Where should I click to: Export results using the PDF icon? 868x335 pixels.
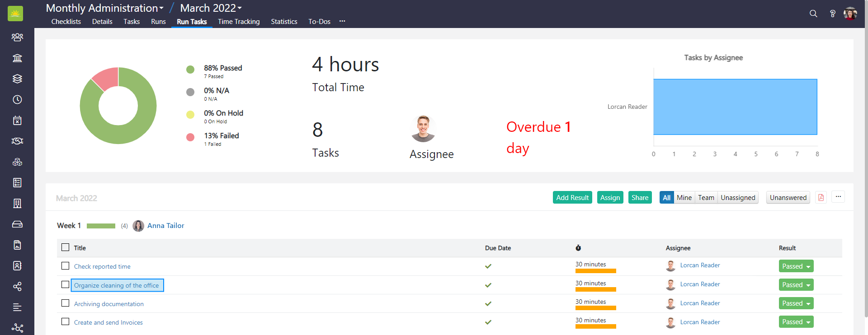tap(821, 197)
